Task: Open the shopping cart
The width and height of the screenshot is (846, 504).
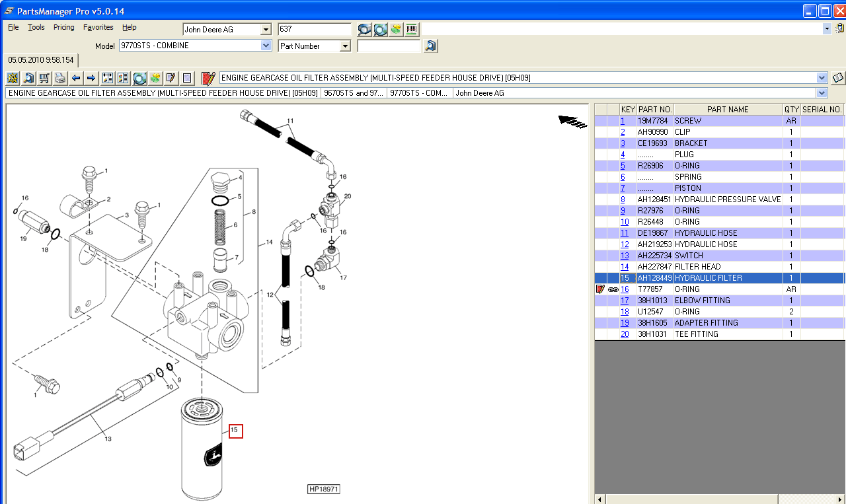Action: pos(44,78)
